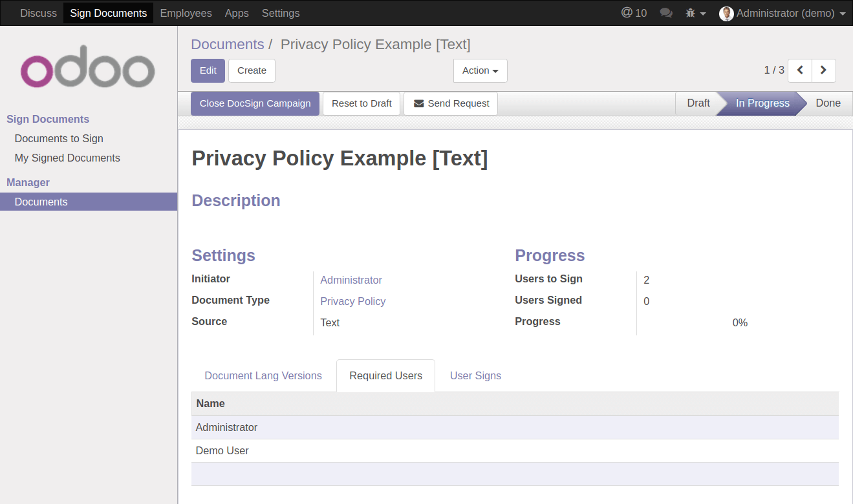Switch to Document Lang Versions tab
This screenshot has width=853, height=504.
coord(263,375)
